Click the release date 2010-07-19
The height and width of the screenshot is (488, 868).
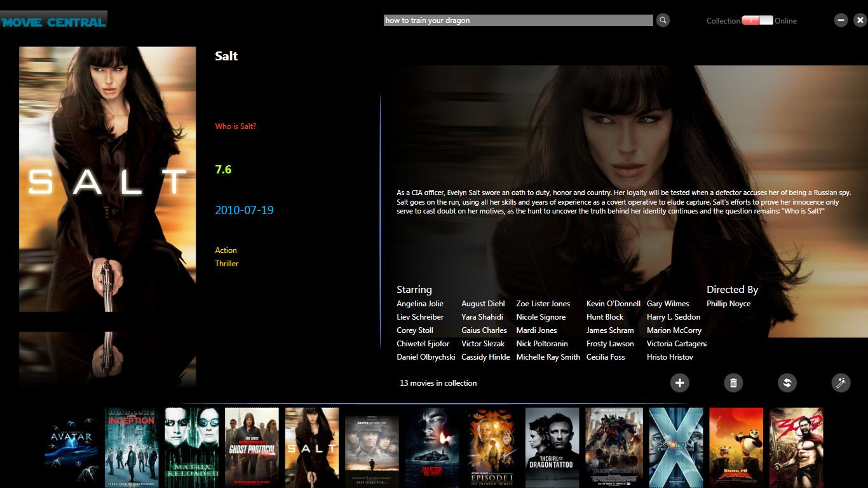pyautogui.click(x=244, y=210)
